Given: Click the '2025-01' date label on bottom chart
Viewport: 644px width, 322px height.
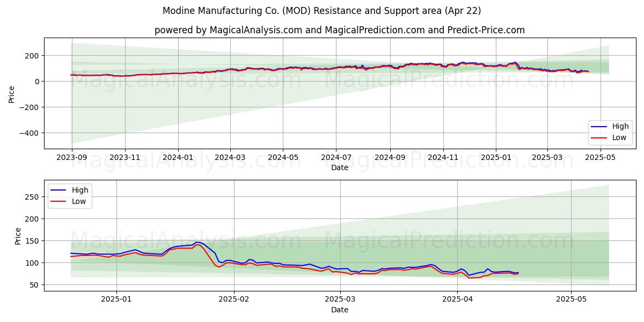Looking at the screenshot, I should click(116, 301).
